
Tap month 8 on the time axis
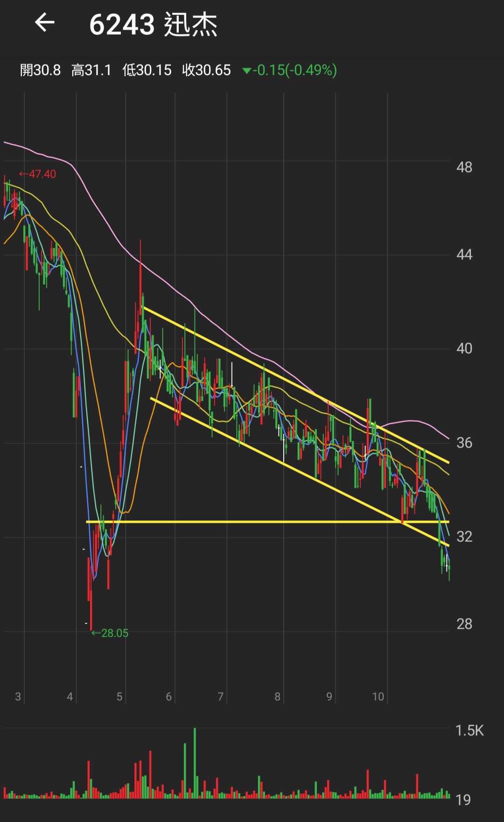[x=278, y=696]
